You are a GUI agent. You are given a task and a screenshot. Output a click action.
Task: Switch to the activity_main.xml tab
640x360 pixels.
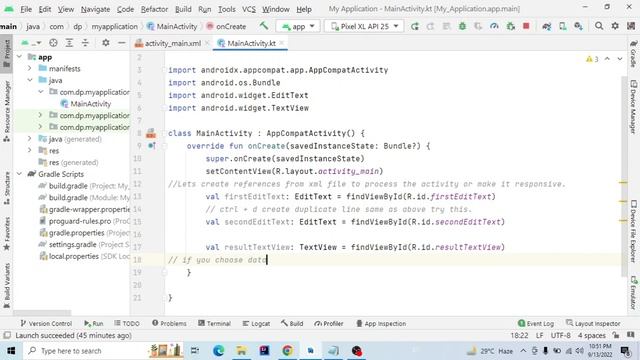[173, 43]
